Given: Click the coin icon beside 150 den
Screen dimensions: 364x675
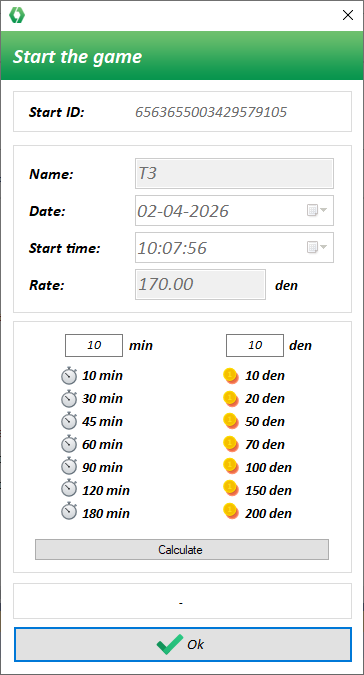Looking at the screenshot, I should [x=231, y=489].
